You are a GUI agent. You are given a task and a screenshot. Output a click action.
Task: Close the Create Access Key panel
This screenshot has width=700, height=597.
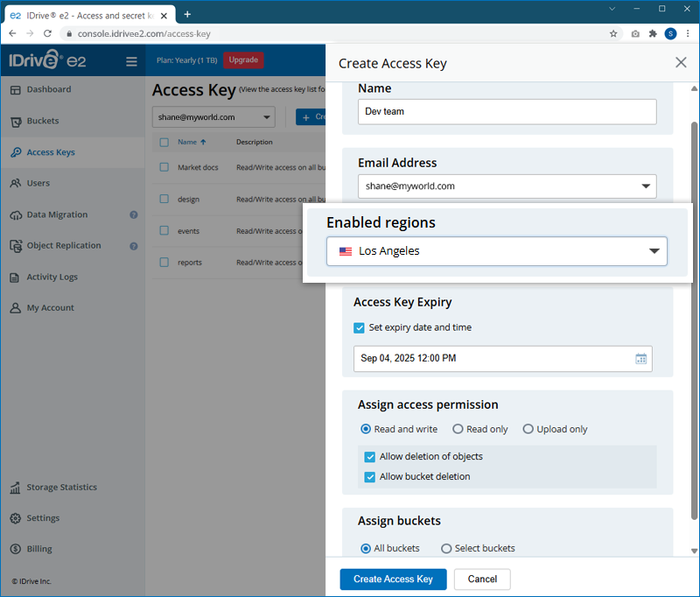tap(681, 62)
